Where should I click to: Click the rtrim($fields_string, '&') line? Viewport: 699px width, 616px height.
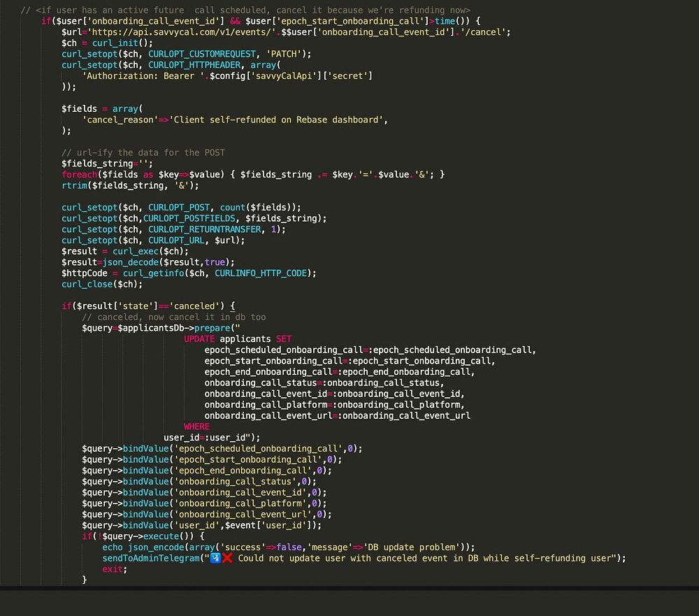coord(130,185)
